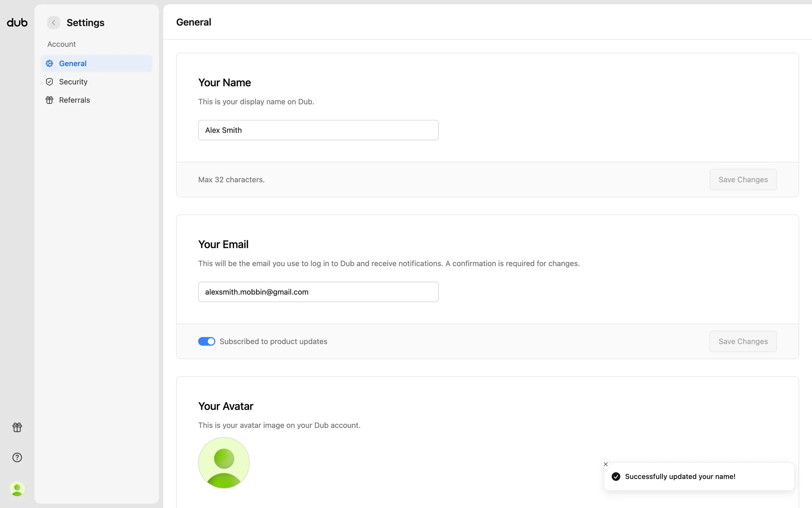Save Changes for Your Name section

tap(743, 179)
